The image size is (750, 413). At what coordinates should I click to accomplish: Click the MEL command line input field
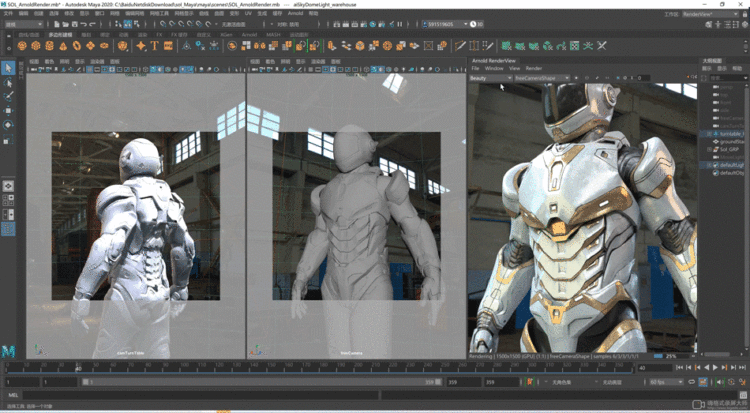[200, 395]
